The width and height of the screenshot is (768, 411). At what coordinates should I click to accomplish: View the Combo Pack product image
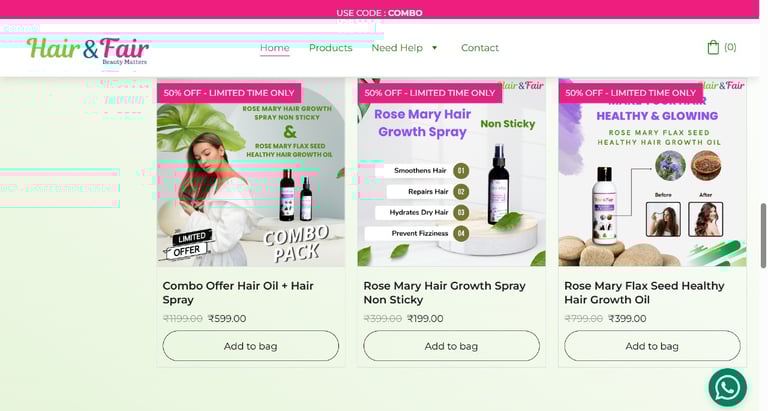click(251, 172)
